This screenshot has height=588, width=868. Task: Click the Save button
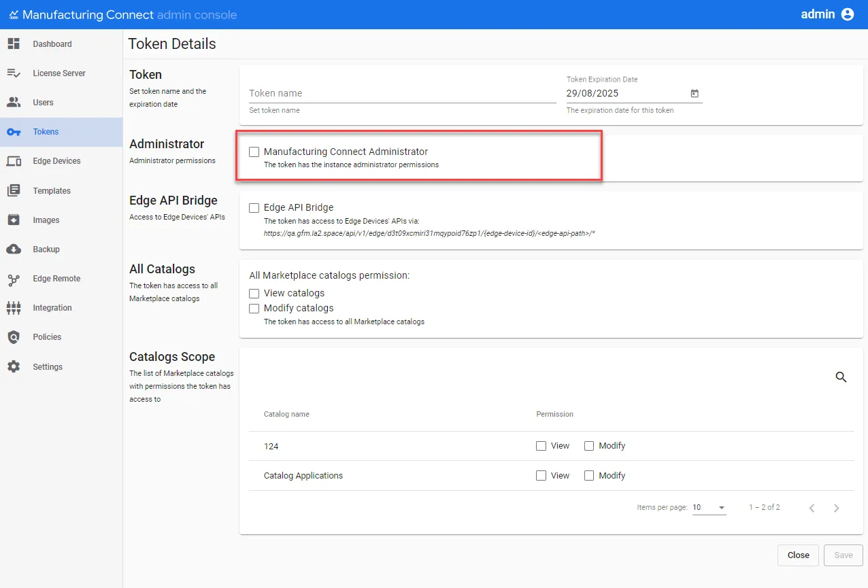[844, 555]
